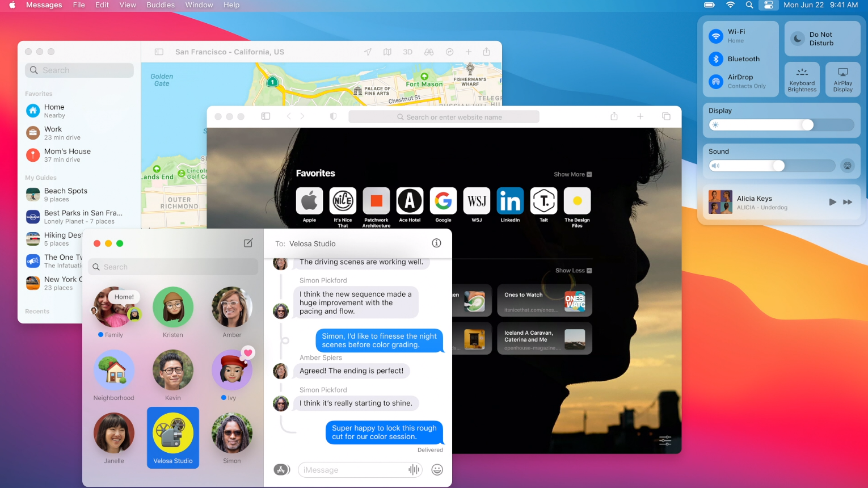Screen dimensions: 868x488
Task: Open the View menu
Action: click(128, 5)
